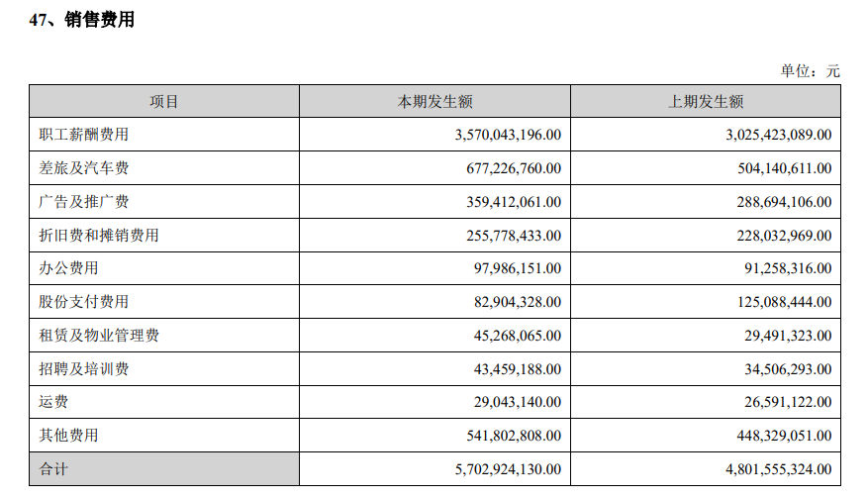
Task: Select the total 5,702,924,130.00
Action: click(494, 469)
